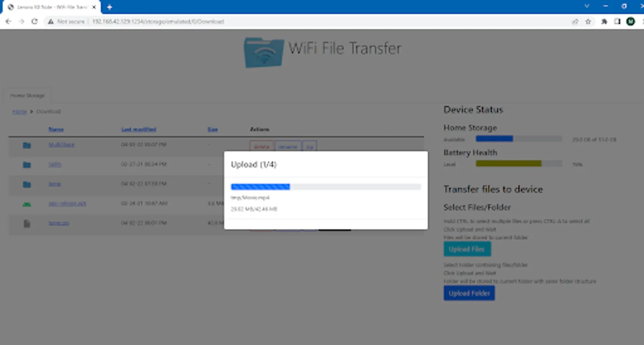Click the Download breadcrumb text
This screenshot has width=644, height=345.
pos(49,112)
